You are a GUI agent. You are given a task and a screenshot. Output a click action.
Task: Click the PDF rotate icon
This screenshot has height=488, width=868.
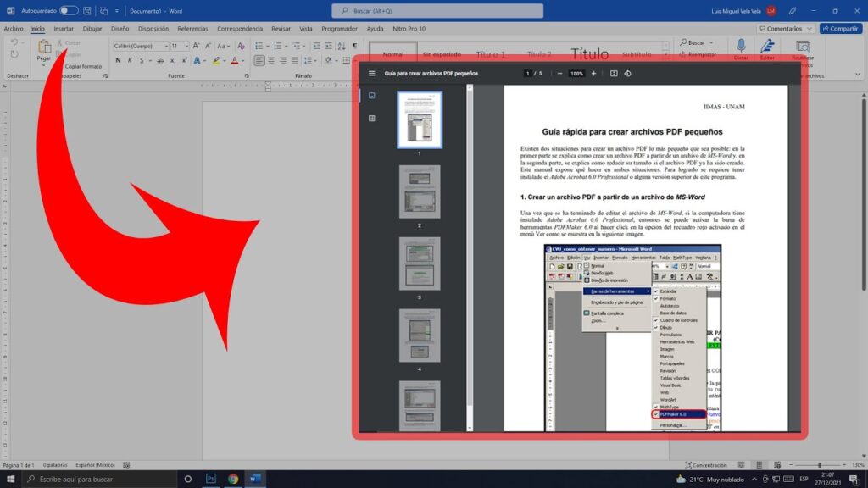628,74
